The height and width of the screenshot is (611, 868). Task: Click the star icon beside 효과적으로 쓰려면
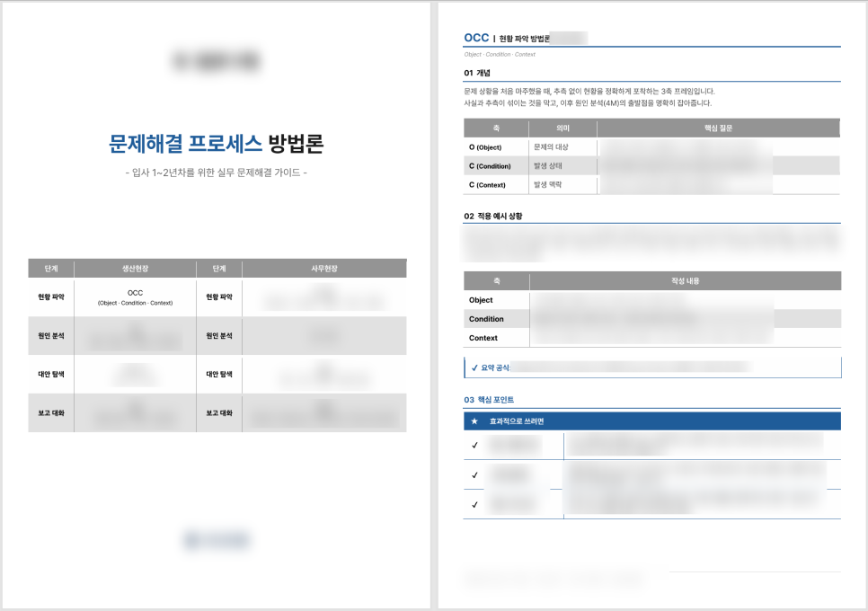click(x=474, y=421)
